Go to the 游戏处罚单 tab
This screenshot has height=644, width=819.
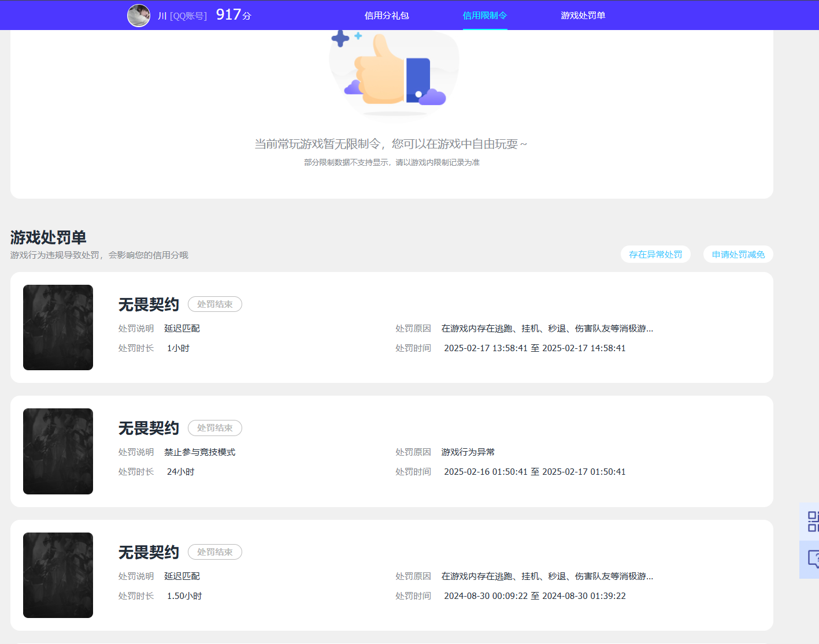pos(583,16)
